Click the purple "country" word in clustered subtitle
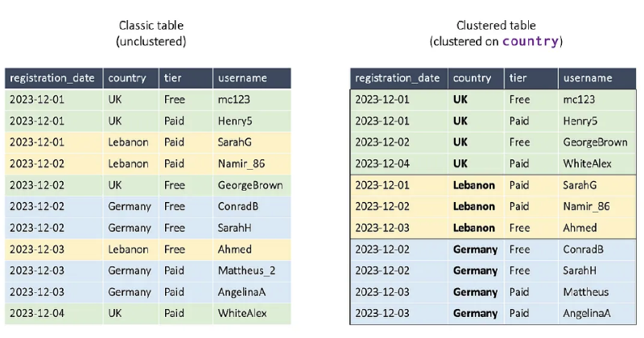 (530, 41)
